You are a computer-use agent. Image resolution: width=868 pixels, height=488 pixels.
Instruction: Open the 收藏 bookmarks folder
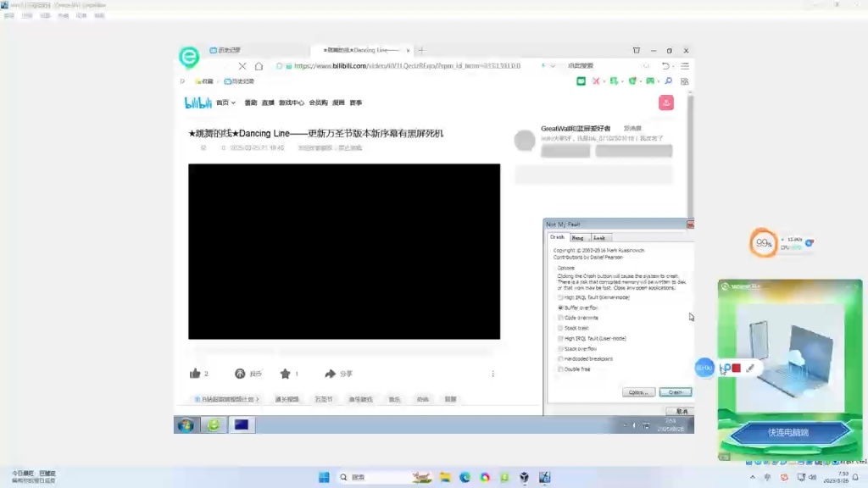click(x=204, y=81)
